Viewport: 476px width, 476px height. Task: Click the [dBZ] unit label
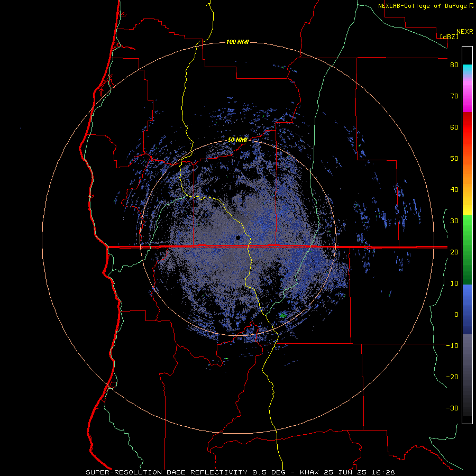(449, 37)
